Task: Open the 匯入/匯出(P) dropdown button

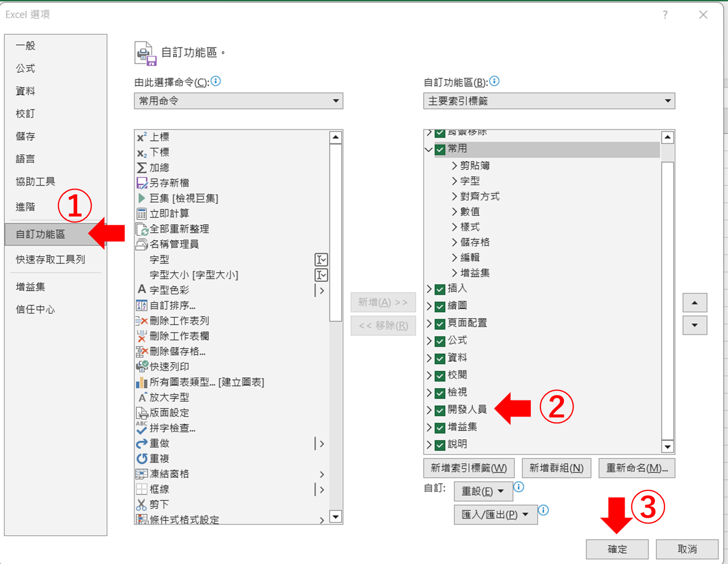Action: [x=496, y=514]
